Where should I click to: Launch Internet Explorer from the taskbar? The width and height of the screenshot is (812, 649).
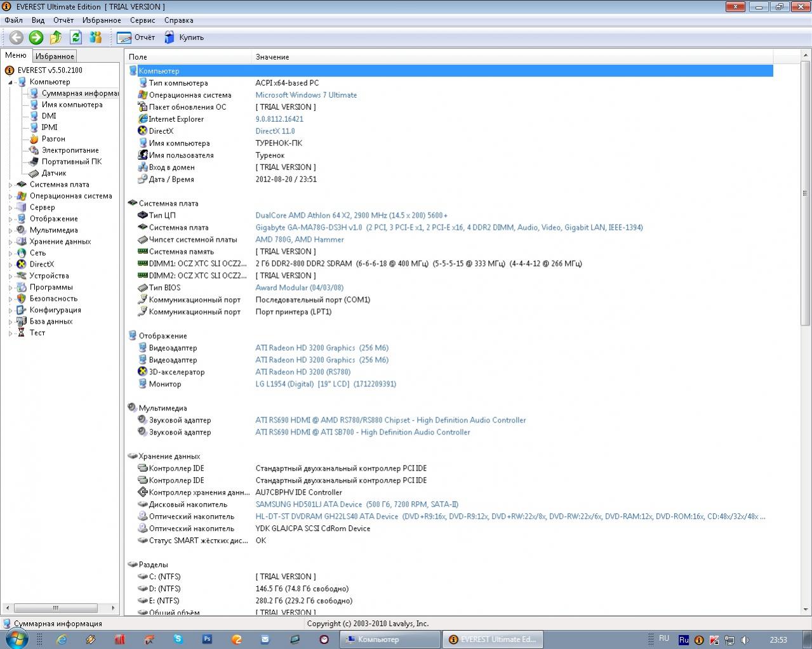62,639
